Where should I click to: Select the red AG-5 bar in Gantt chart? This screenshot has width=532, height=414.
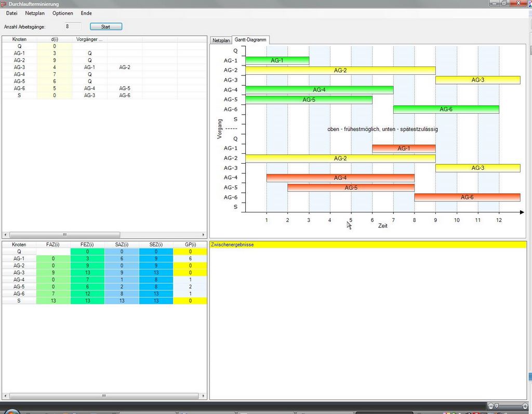point(351,188)
